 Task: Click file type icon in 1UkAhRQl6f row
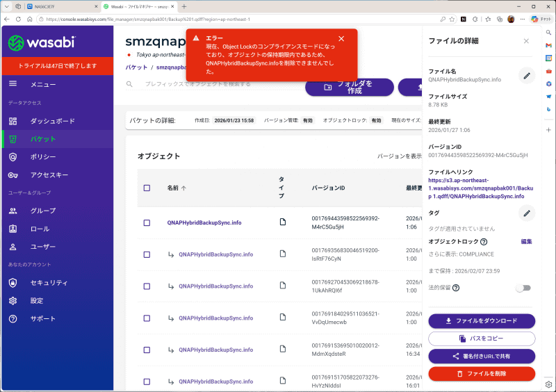click(x=283, y=286)
